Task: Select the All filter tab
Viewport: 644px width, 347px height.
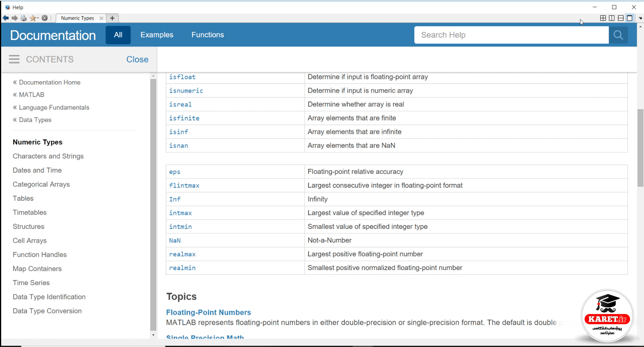Action: (118, 35)
